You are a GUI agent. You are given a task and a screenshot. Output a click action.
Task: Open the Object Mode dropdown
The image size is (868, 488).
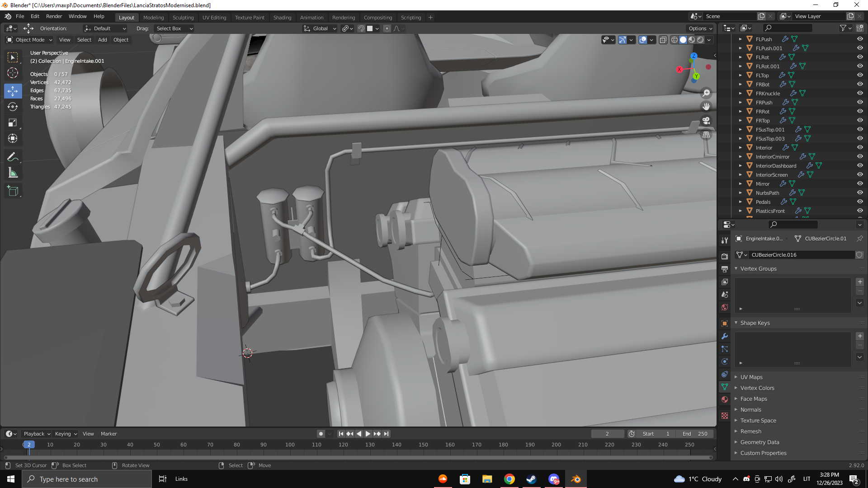pyautogui.click(x=29, y=40)
